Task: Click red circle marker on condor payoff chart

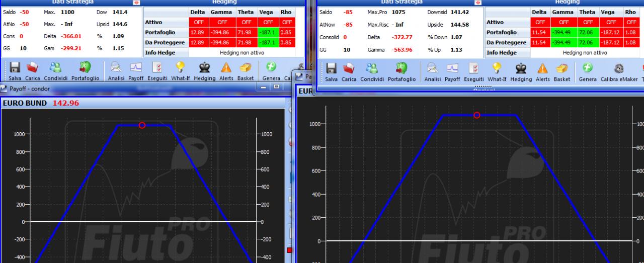Action: 142,125
